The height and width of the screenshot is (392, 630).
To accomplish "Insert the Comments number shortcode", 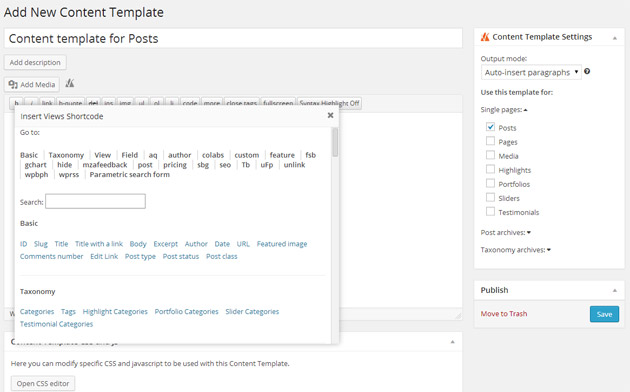I will click(51, 256).
